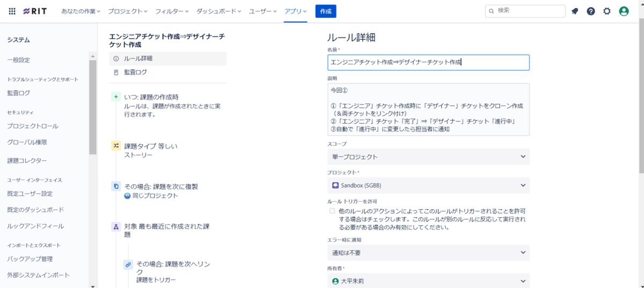Expand the Sandbox (SGBB) project dropdown
Image resolution: width=644 pixels, height=288 pixels.
428,185
